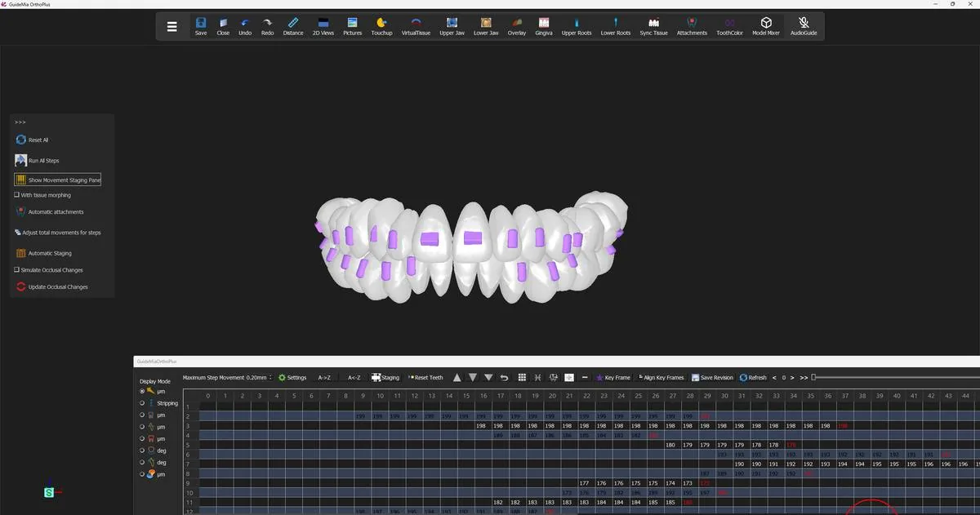Click Reset All in side panel

tap(33, 140)
